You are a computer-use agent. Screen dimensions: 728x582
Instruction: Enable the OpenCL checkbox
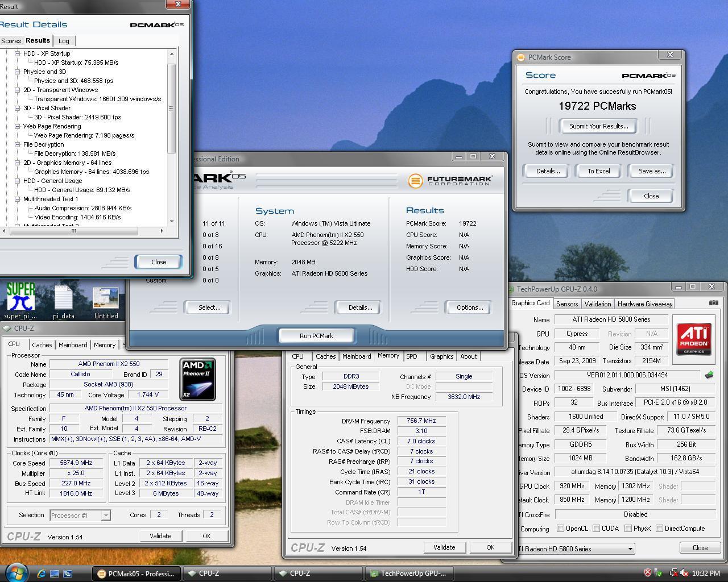point(560,529)
